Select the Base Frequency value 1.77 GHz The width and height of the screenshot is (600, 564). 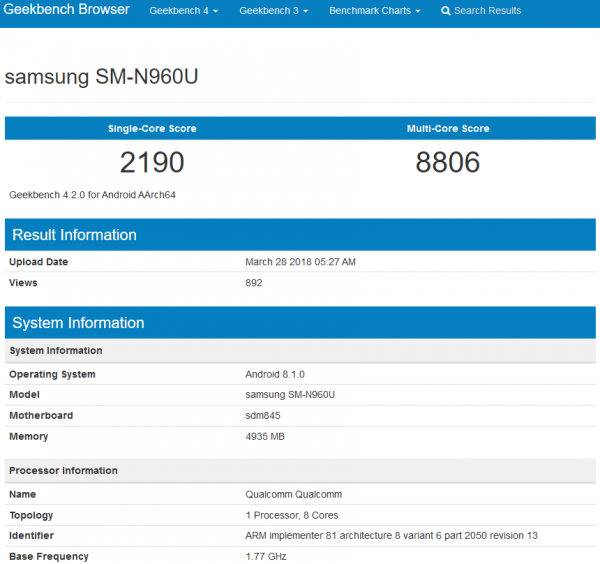point(266,556)
